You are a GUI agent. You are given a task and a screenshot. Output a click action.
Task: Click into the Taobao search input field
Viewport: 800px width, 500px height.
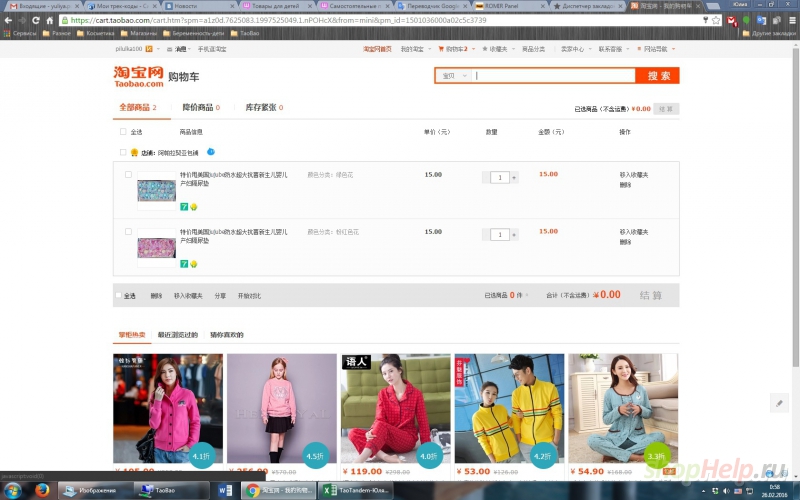(x=554, y=76)
